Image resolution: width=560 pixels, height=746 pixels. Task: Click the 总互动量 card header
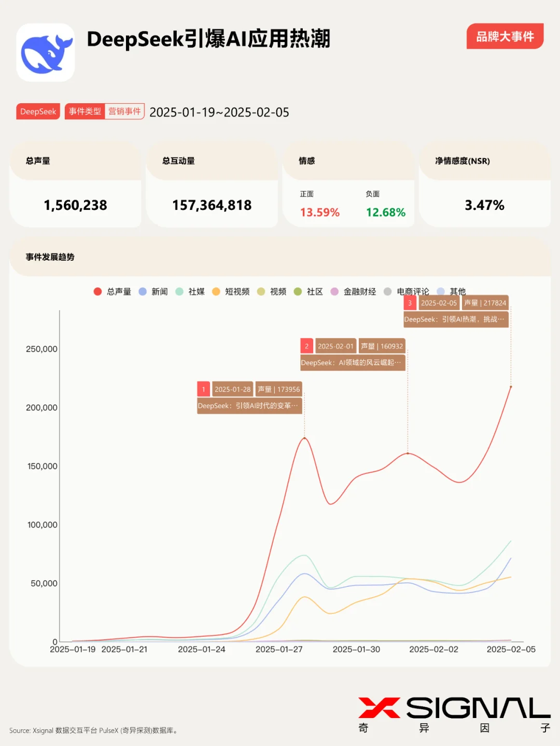pyautogui.click(x=212, y=161)
